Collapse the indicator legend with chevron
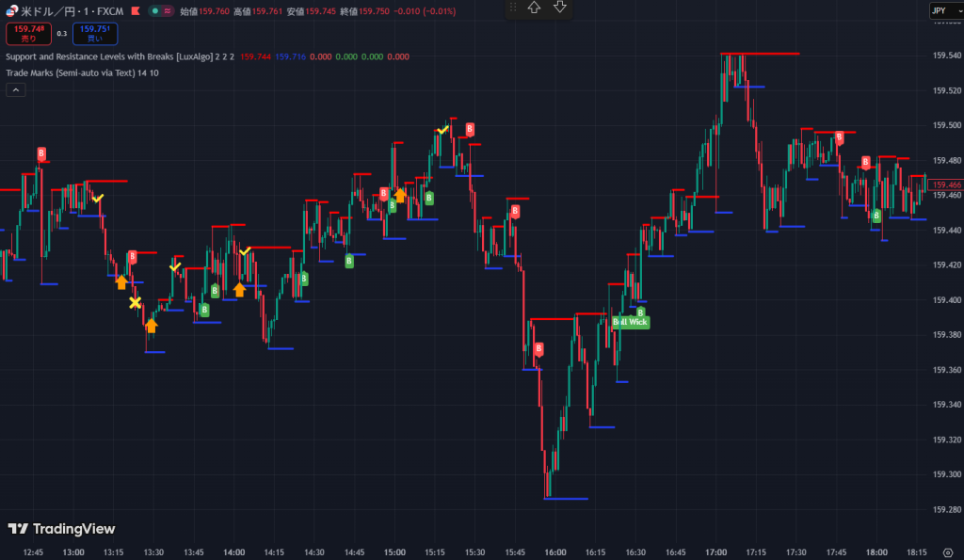 [16, 89]
